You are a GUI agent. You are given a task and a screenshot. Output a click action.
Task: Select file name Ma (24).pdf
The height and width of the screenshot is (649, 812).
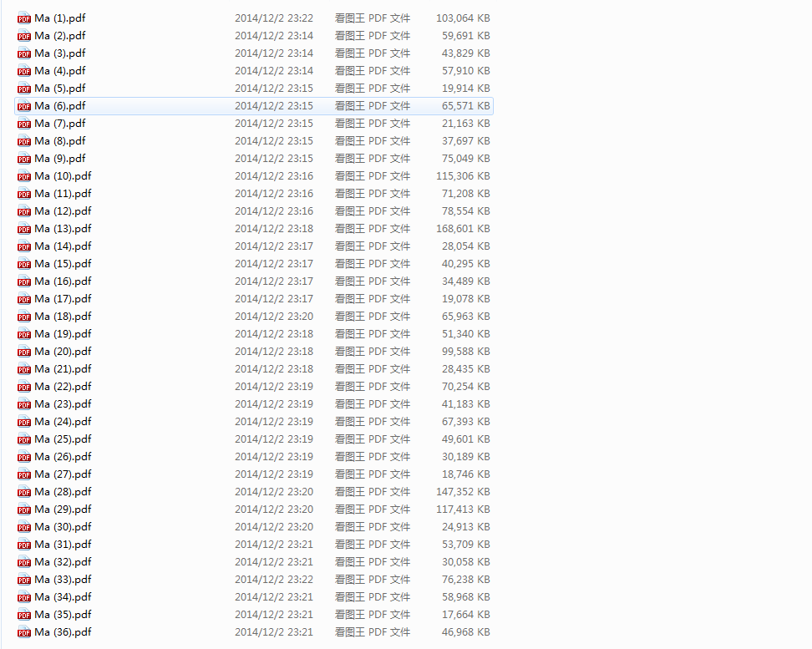[x=63, y=422]
